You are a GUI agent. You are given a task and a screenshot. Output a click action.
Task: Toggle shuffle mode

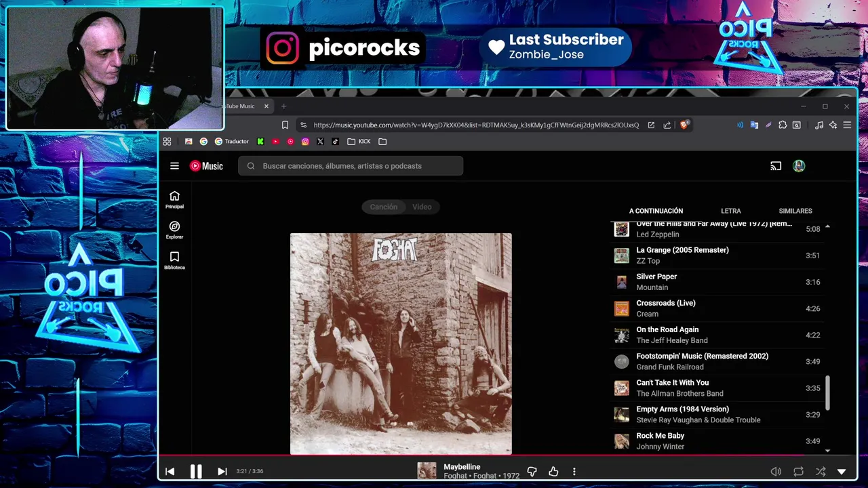click(820, 472)
